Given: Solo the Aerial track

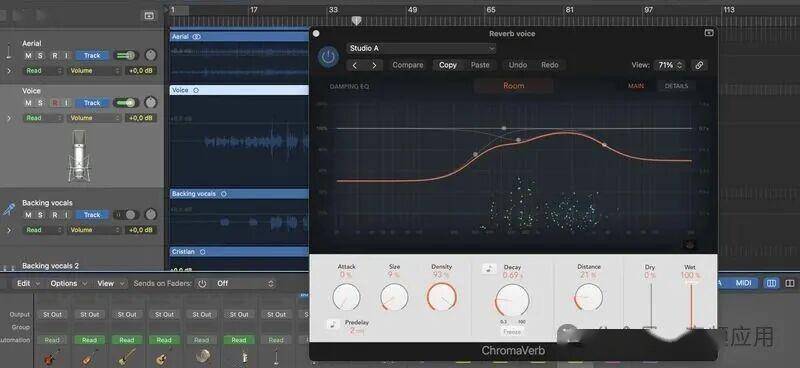Looking at the screenshot, I should [40, 56].
